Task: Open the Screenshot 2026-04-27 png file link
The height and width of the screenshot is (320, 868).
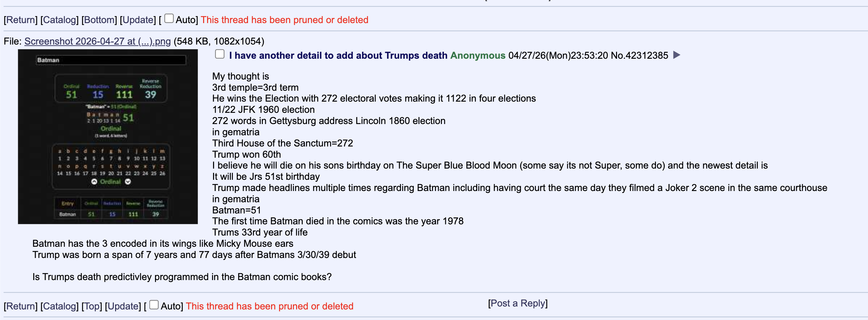Action: coord(97,41)
